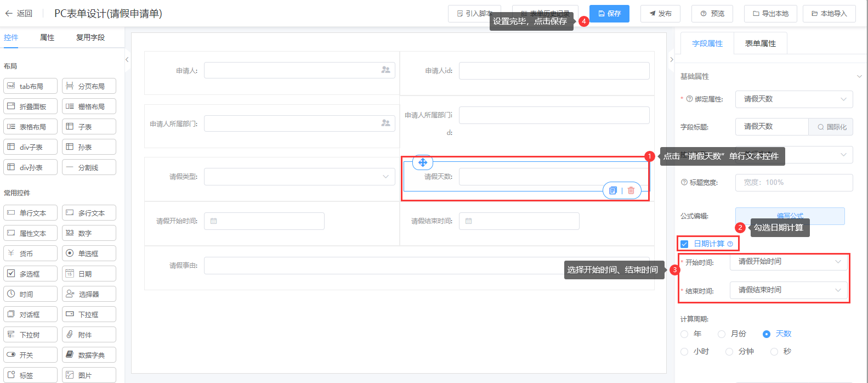Screen dimensions: 868x383
Task: Add a 单选框 radio control
Action: pos(89,254)
